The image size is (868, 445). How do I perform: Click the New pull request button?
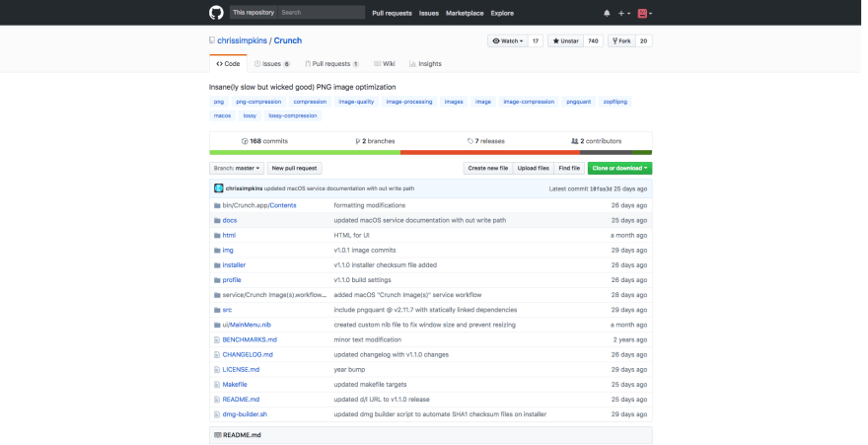(x=295, y=169)
